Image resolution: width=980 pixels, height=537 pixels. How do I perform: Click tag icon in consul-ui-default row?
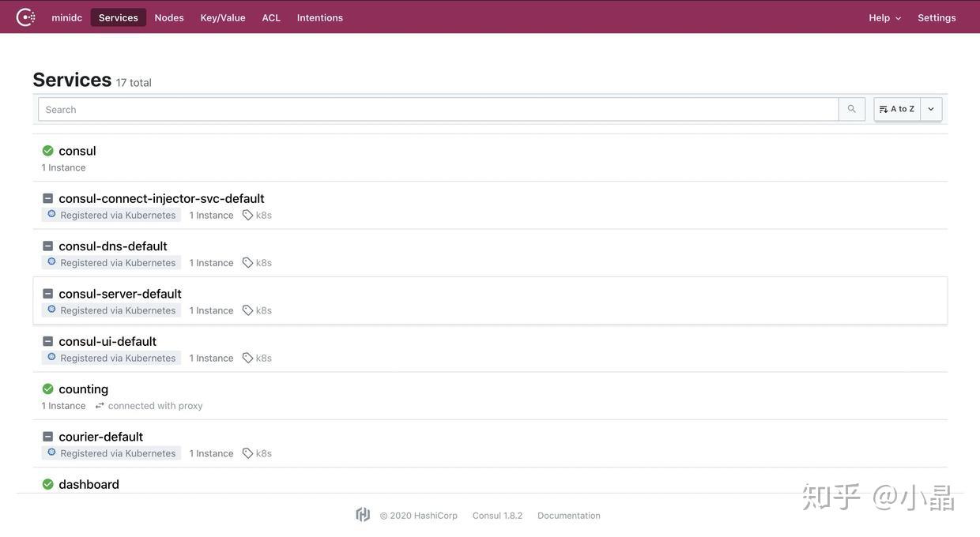(x=247, y=358)
